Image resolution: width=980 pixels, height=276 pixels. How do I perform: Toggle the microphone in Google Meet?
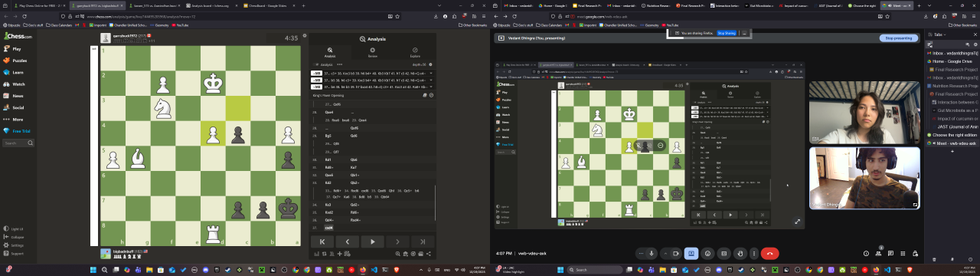(x=652, y=253)
